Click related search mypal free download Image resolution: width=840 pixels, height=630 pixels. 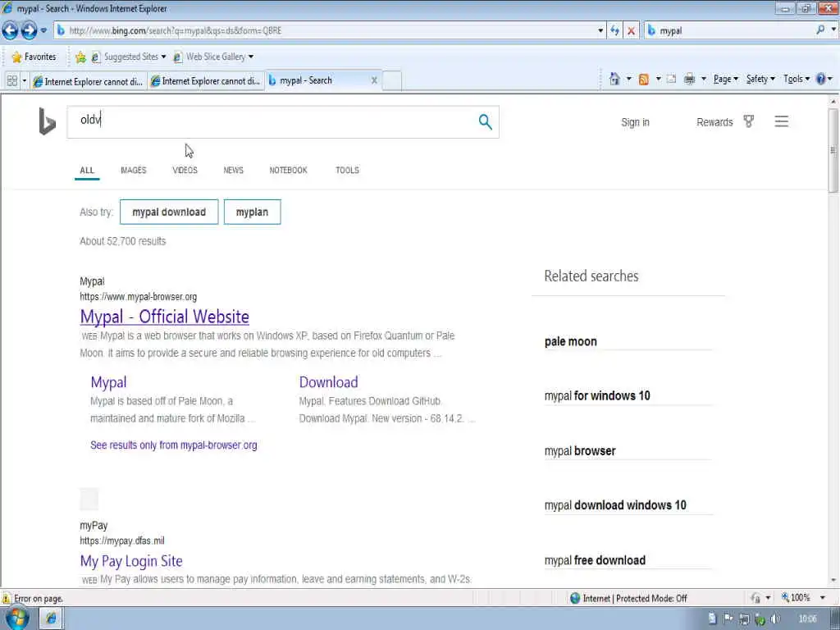click(596, 560)
